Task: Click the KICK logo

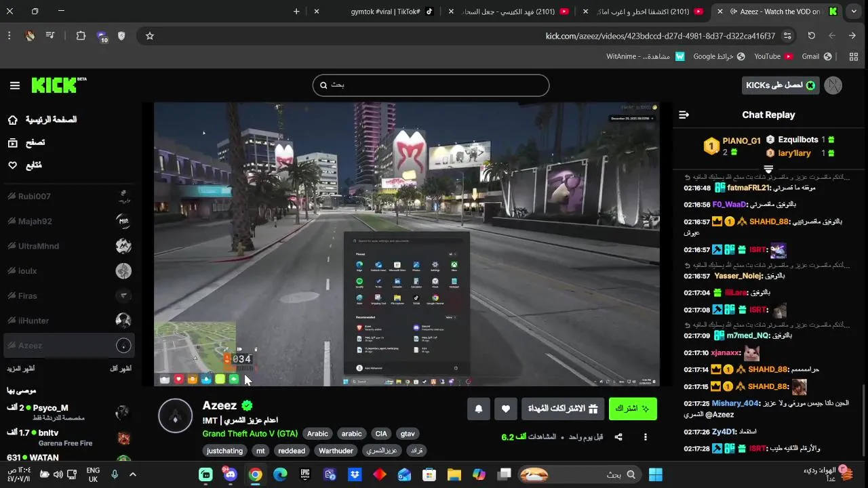Action: click(58, 85)
